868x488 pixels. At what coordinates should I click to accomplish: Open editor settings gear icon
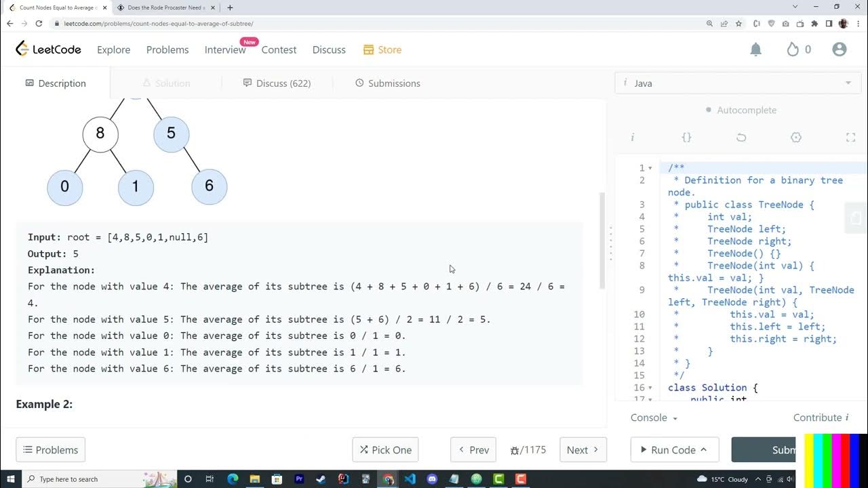(796, 138)
